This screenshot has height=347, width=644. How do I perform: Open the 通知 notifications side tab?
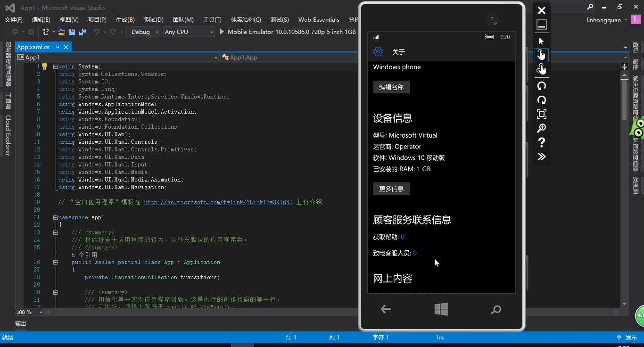point(636,48)
